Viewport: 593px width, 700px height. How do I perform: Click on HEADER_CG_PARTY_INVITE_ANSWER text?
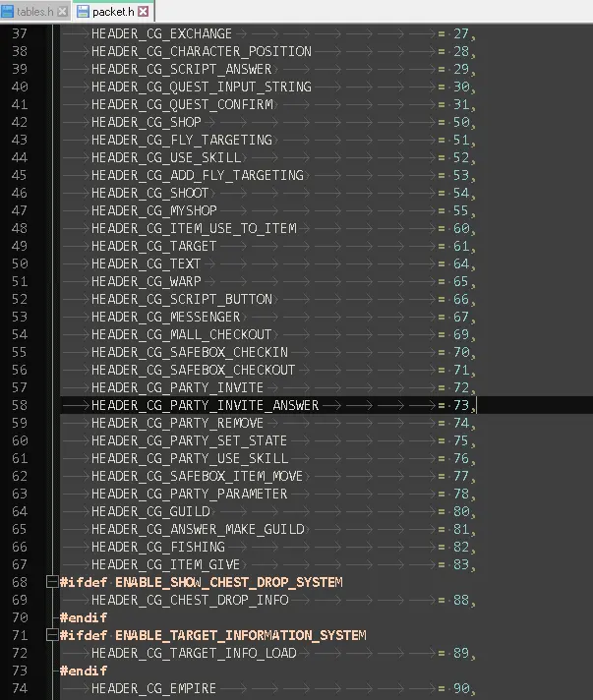(x=205, y=405)
